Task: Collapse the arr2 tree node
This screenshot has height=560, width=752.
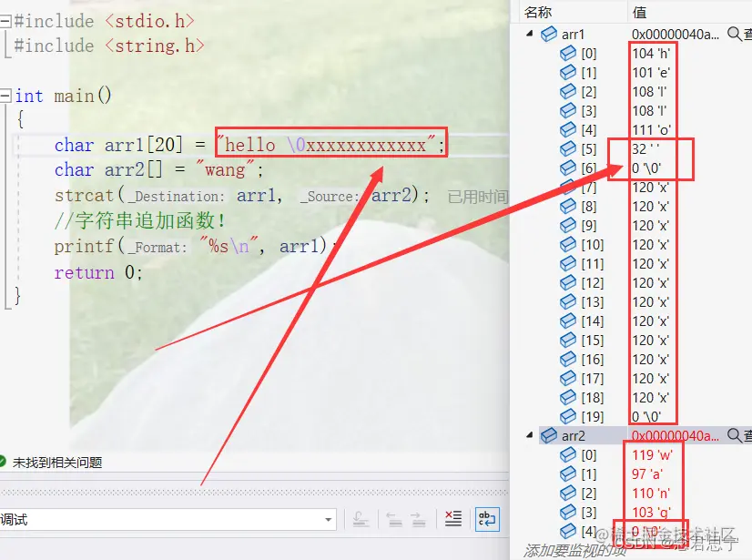Action: pos(530,435)
